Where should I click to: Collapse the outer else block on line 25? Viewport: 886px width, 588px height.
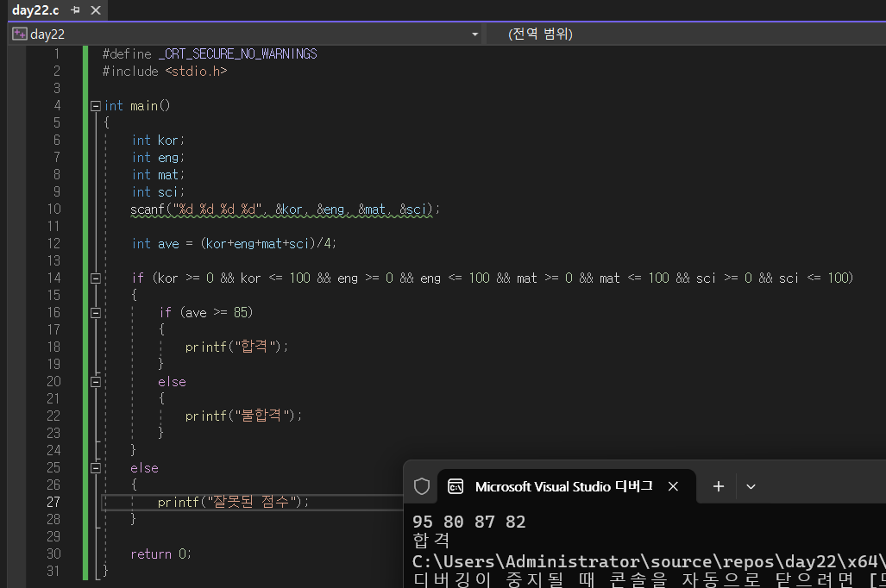coord(96,468)
